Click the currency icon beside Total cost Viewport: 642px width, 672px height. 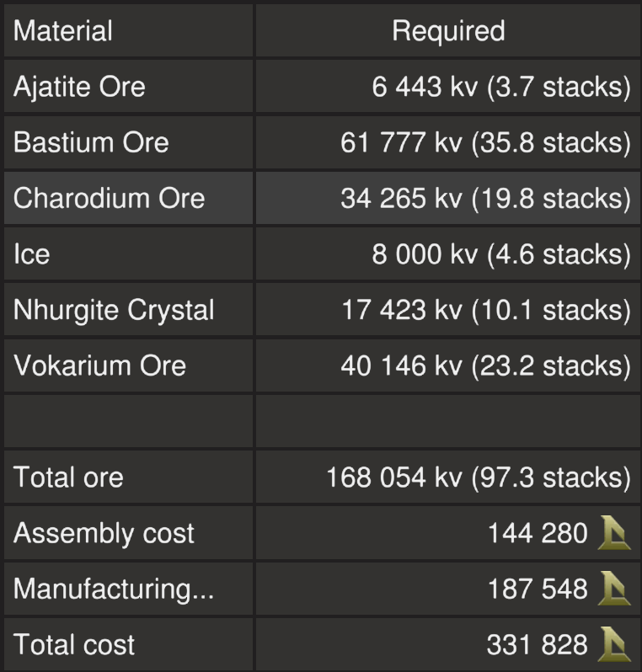613,645
